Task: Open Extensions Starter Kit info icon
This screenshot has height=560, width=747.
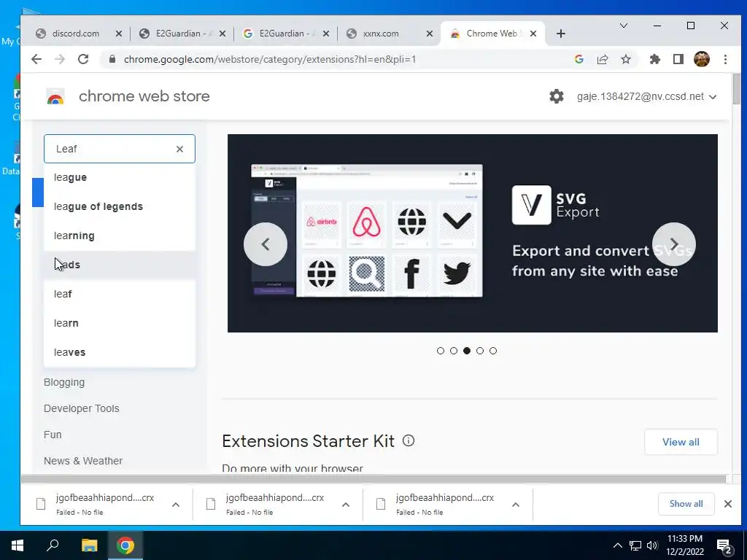Action: coord(409,440)
